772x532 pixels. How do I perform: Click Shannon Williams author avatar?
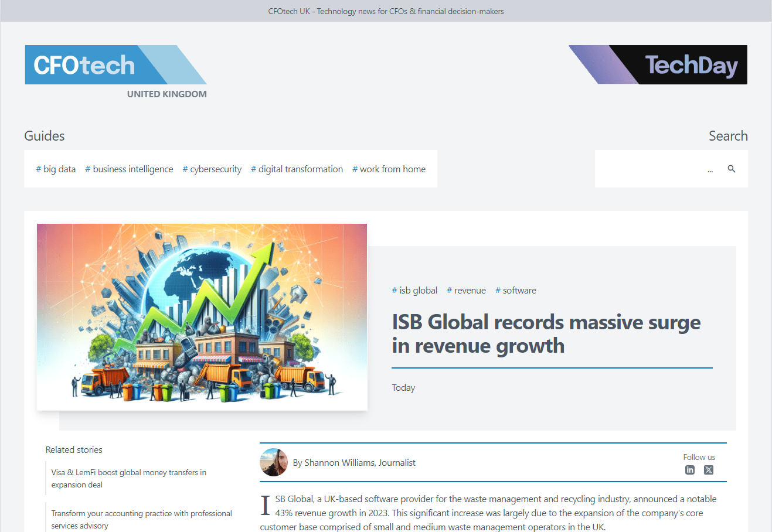click(274, 462)
